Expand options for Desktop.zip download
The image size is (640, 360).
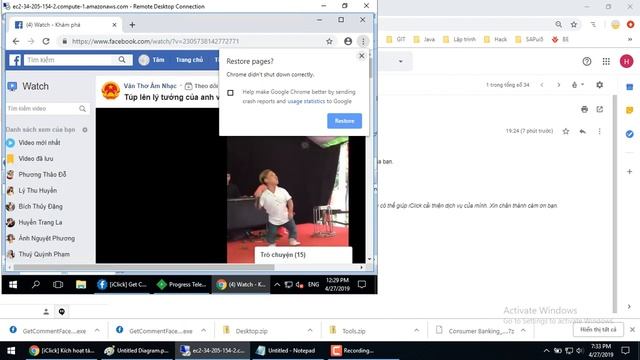coord(310,331)
